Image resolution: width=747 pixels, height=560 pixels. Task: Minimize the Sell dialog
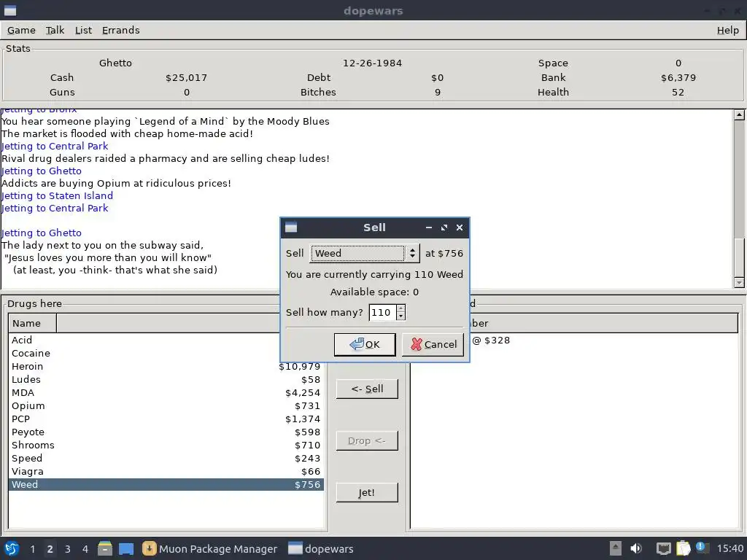pos(429,227)
